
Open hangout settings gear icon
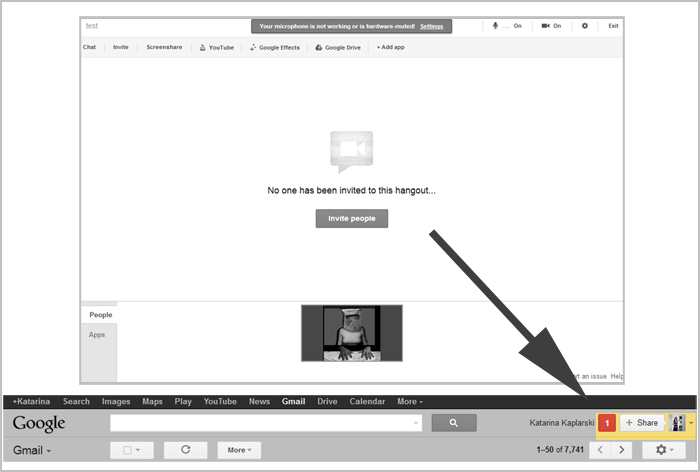click(x=584, y=26)
